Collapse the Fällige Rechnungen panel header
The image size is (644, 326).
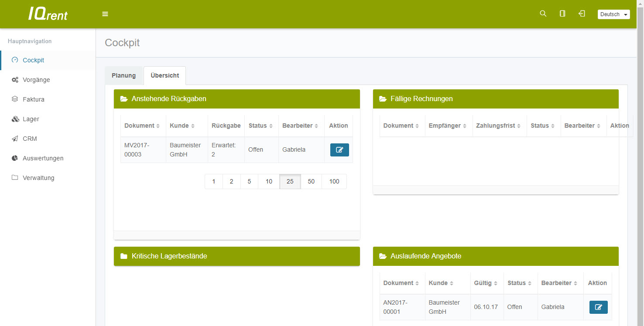421,99
